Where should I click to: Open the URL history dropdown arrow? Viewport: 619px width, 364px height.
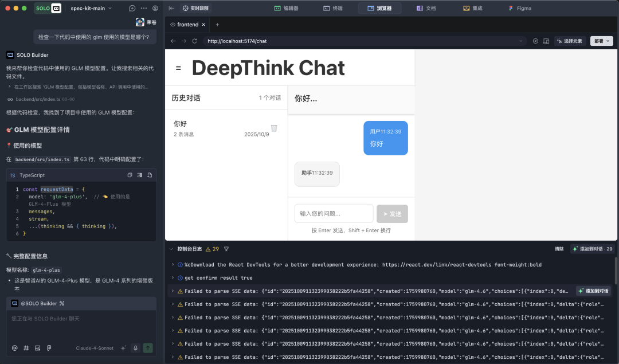pos(520,41)
